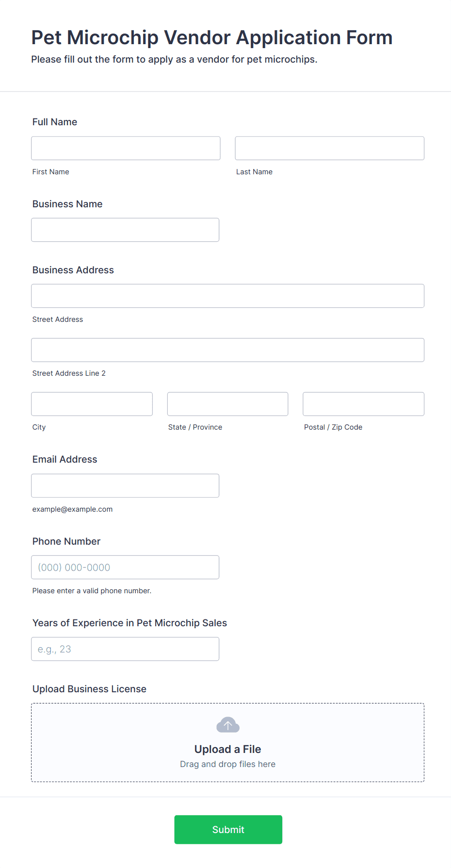The height and width of the screenshot is (868, 451).
Task: Click into the Last Name field
Action: point(329,148)
